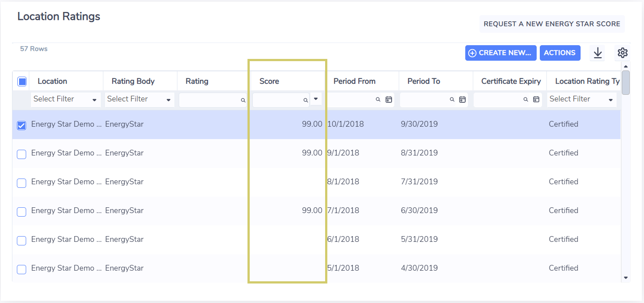Check the row with Period From 9/1/2018
The height and width of the screenshot is (303, 644).
21,154
